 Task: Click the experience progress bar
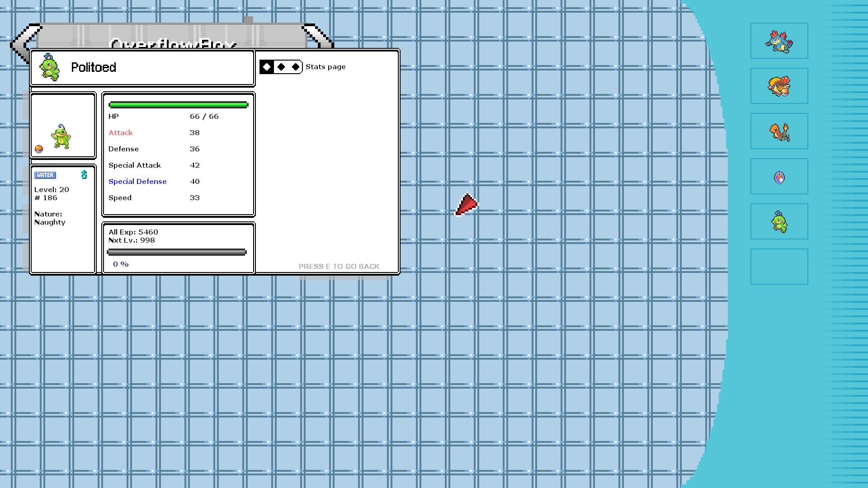(176, 252)
